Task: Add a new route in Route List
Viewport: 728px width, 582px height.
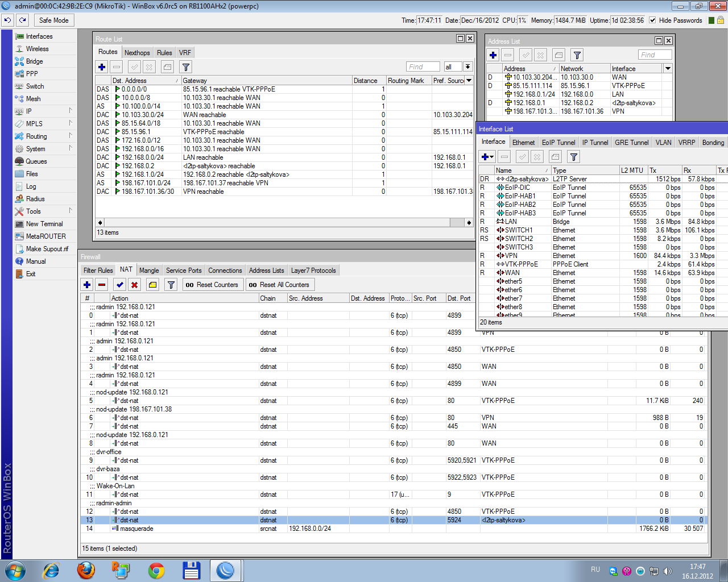Action: coord(102,67)
